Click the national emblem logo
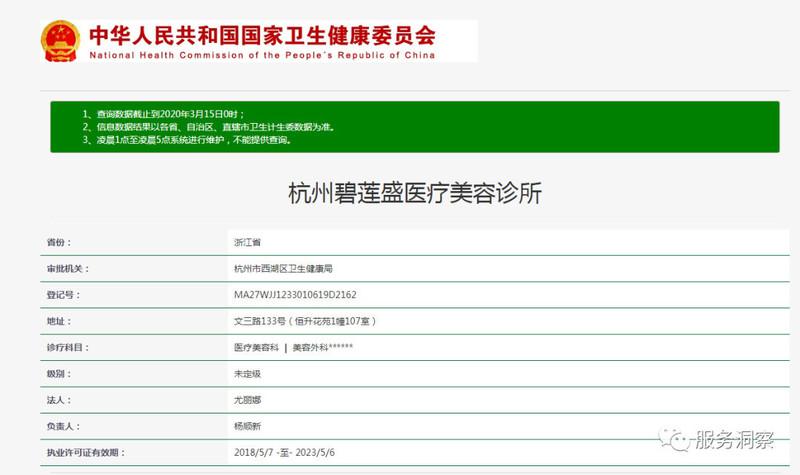The image size is (800, 475). tap(60, 41)
